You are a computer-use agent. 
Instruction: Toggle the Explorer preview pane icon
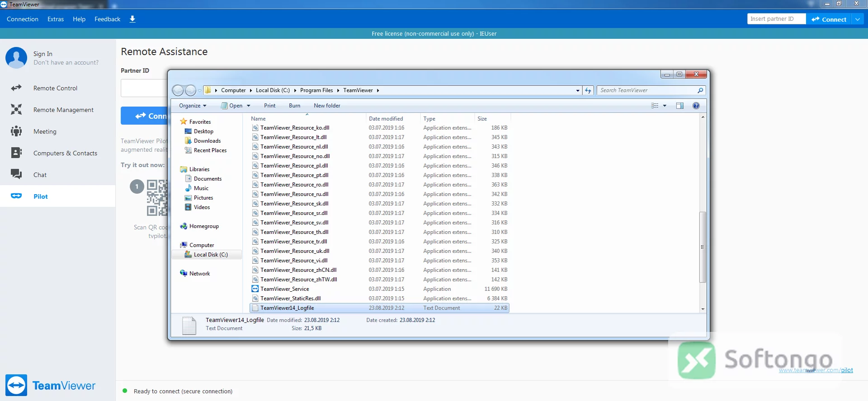pos(679,106)
